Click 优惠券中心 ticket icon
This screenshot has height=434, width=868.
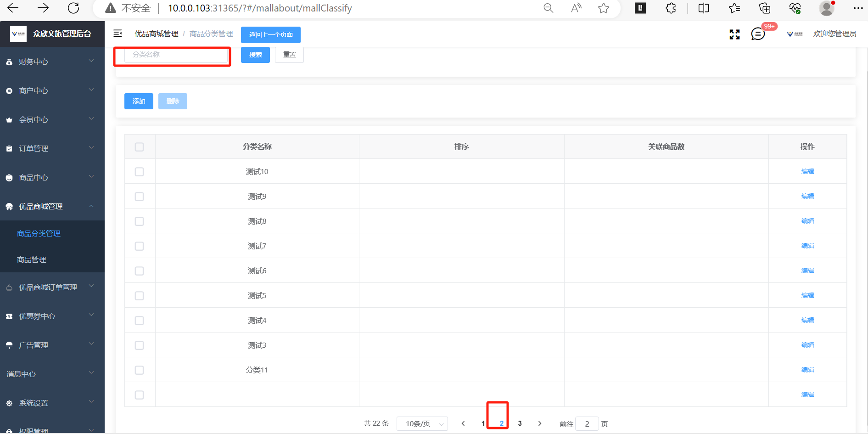tap(9, 316)
